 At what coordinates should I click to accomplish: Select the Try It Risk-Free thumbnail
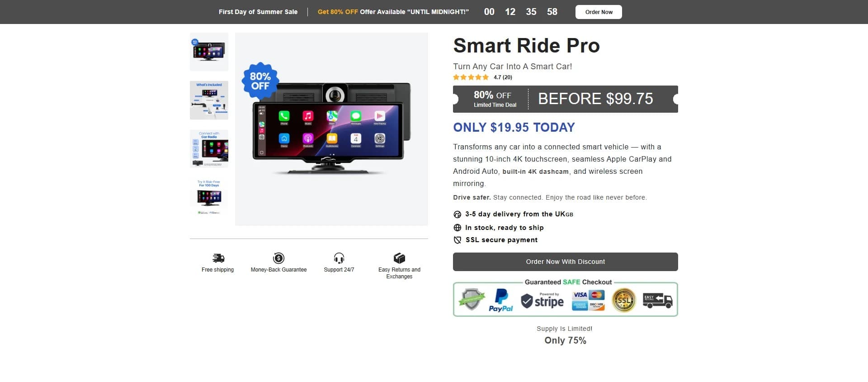click(x=209, y=197)
